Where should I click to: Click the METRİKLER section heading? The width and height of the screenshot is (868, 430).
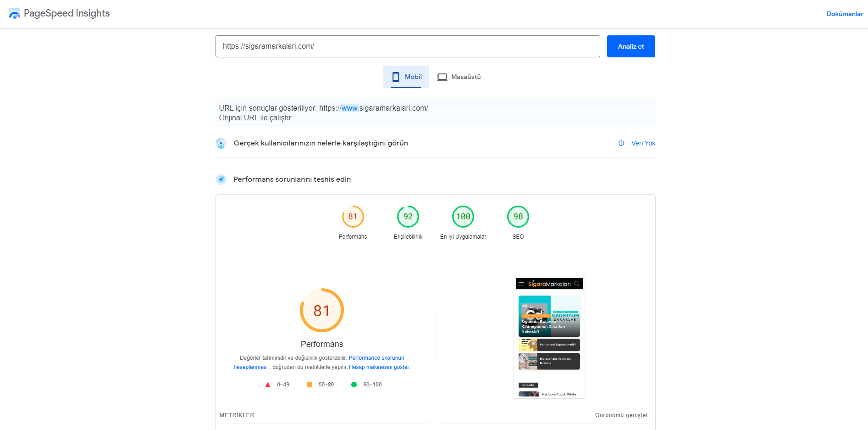[237, 415]
